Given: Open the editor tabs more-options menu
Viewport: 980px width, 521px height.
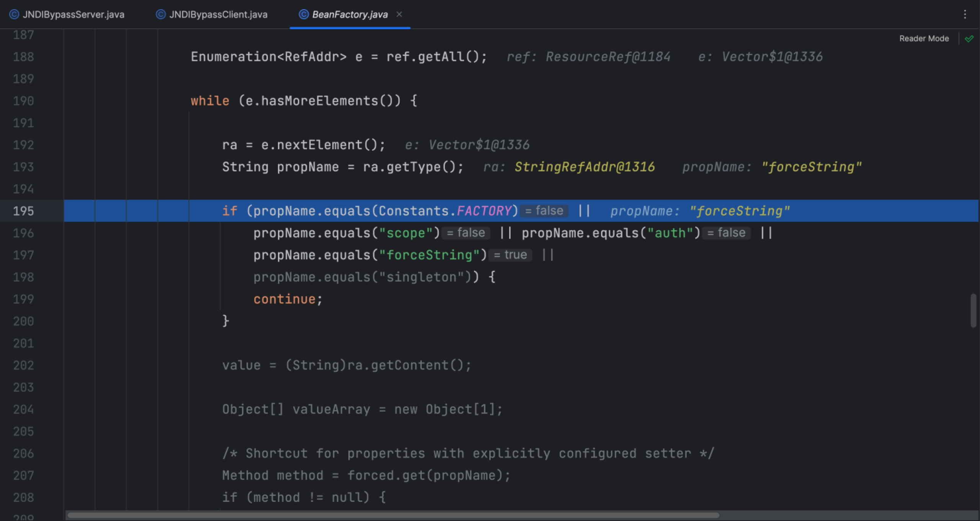Looking at the screenshot, I should tap(965, 15).
